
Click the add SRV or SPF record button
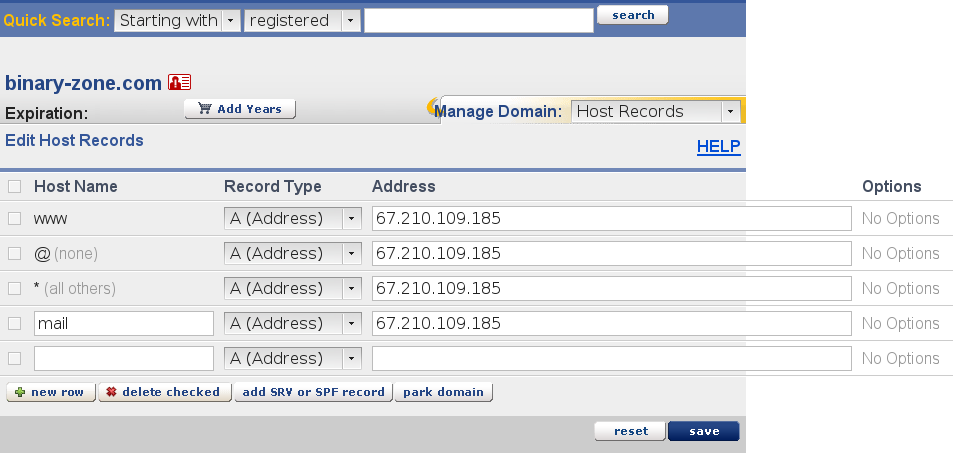(x=313, y=392)
